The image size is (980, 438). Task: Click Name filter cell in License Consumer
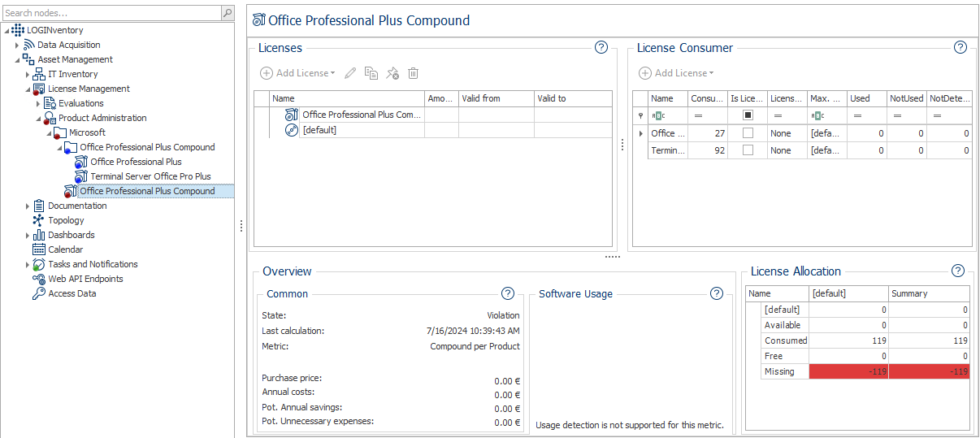(x=668, y=115)
